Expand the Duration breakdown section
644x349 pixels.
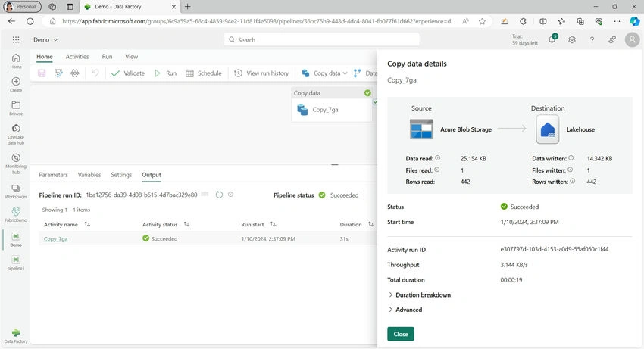tap(419, 294)
